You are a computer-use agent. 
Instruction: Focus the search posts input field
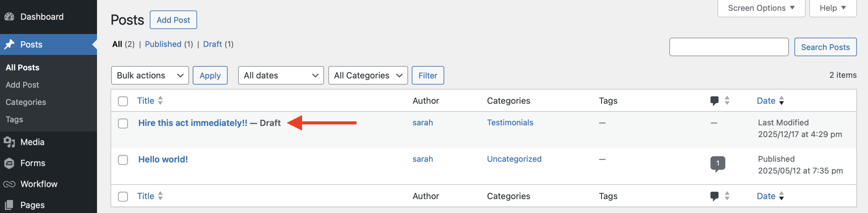click(x=729, y=47)
